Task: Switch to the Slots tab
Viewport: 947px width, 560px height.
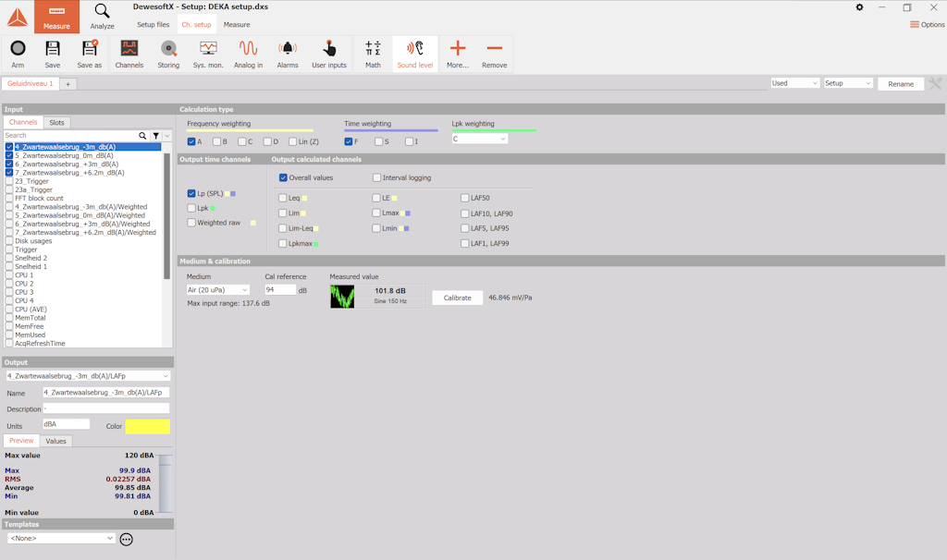Action: click(56, 123)
